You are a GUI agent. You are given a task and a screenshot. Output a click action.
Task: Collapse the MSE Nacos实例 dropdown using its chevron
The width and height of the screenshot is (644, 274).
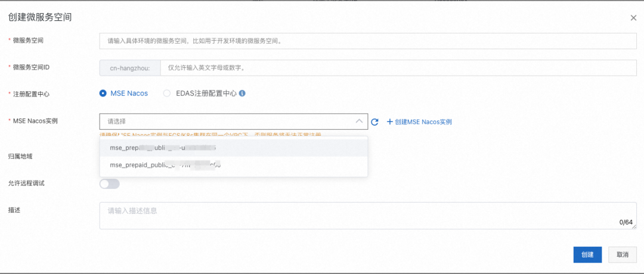359,122
